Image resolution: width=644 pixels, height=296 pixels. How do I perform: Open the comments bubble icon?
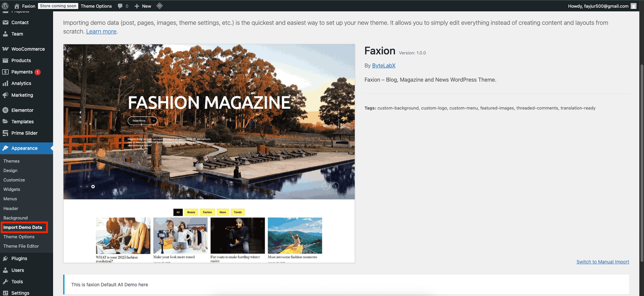tap(120, 6)
